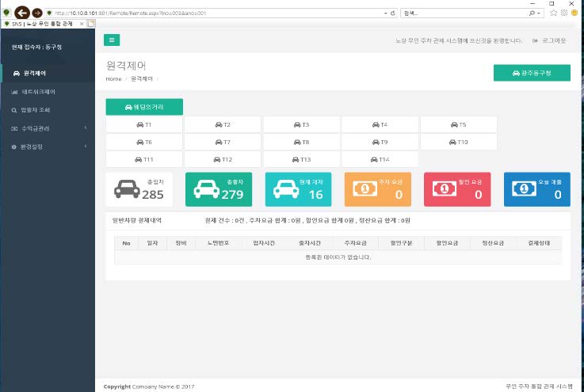584x392 pixels.
Task: Select the T1 parking device button
Action: [144, 124]
